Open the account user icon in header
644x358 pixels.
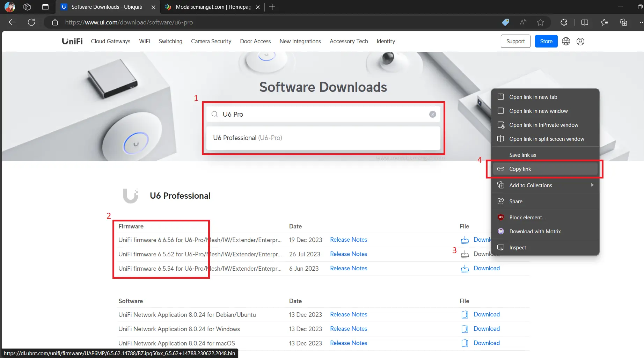coord(580,41)
